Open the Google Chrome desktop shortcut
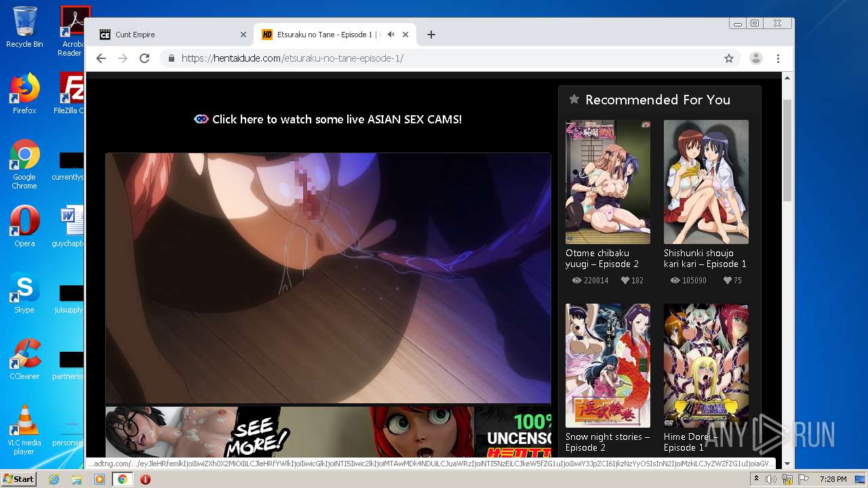 point(24,164)
